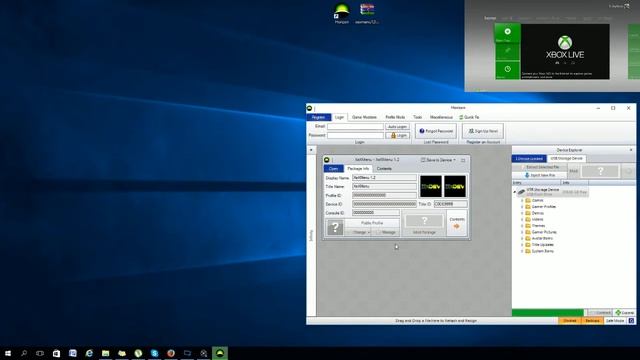This screenshot has width=640, height=360.
Task: Select the xexmenu archive icon on desktop
Action: tap(367, 12)
